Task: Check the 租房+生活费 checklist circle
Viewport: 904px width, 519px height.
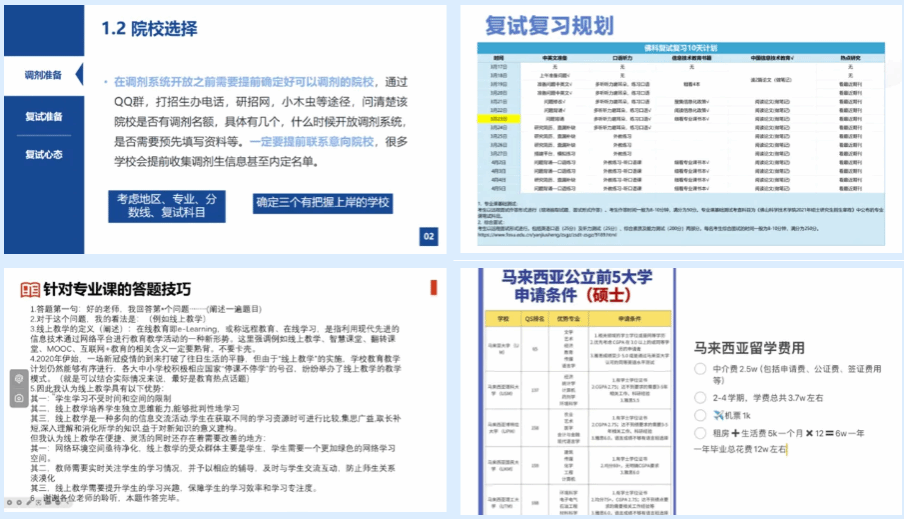Action: click(701, 432)
